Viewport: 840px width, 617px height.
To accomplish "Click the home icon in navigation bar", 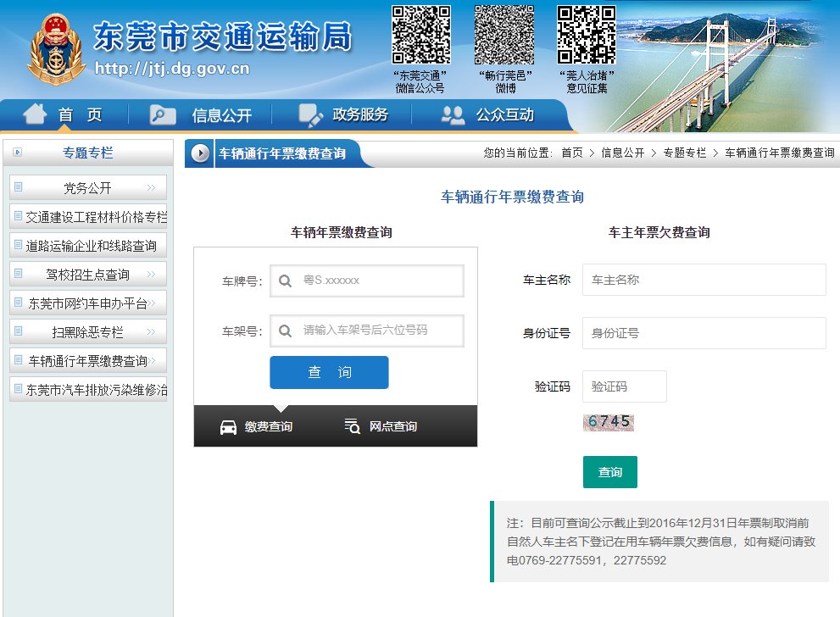I will (35, 114).
